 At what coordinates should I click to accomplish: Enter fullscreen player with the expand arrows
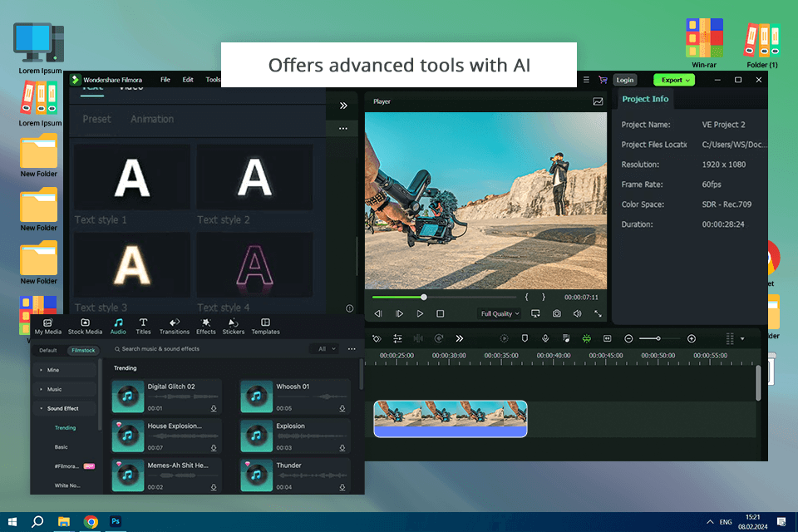598,313
